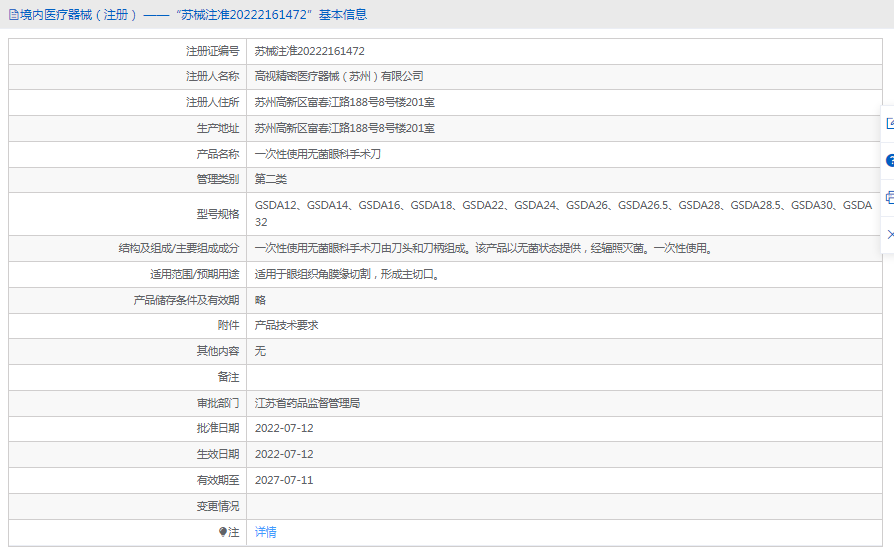Click registration number 苏械注准20222161472 value
Viewport: 894px width, 556px height.
[309, 51]
